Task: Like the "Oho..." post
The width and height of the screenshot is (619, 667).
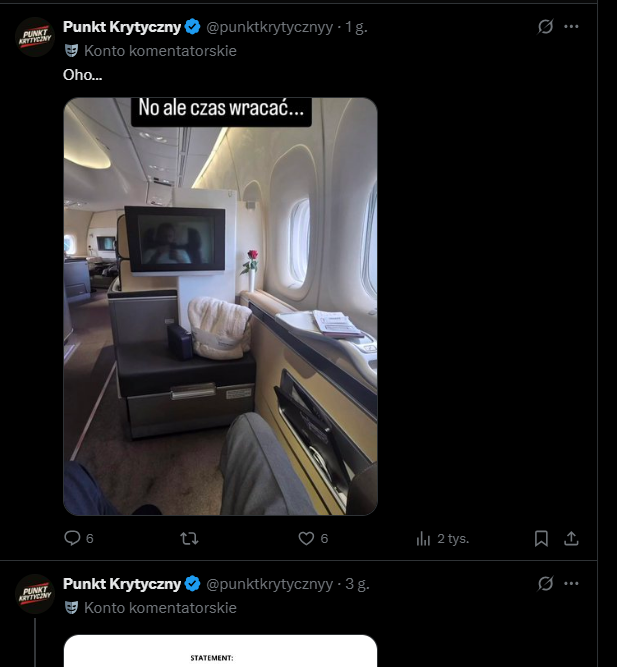Action: [306, 538]
